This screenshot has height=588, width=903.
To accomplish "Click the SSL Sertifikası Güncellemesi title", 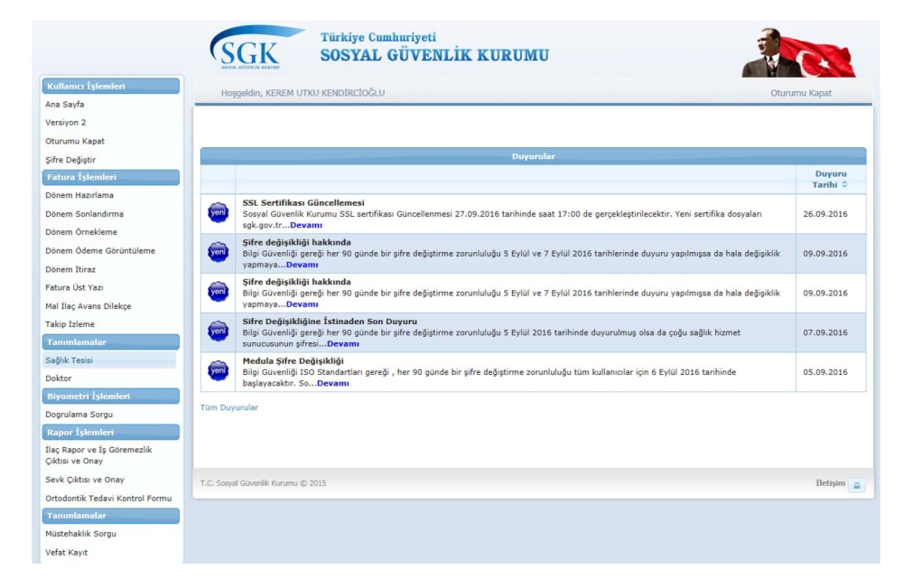I will pos(303,202).
